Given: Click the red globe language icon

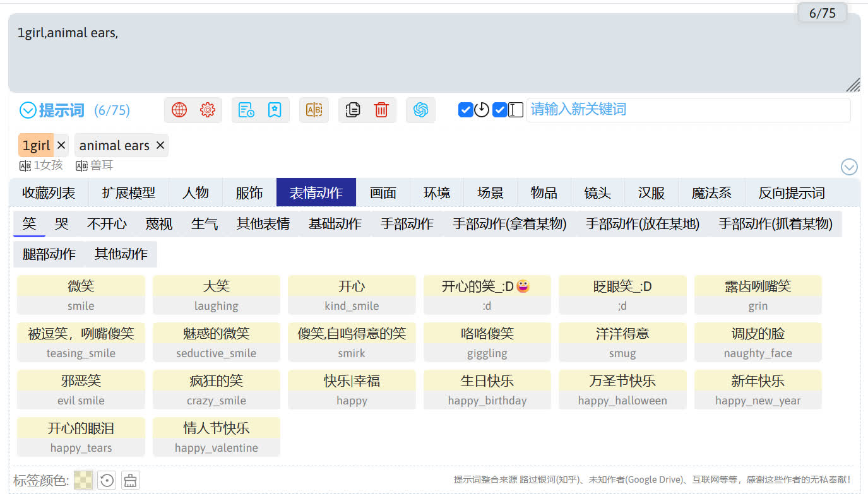Looking at the screenshot, I should point(179,110).
